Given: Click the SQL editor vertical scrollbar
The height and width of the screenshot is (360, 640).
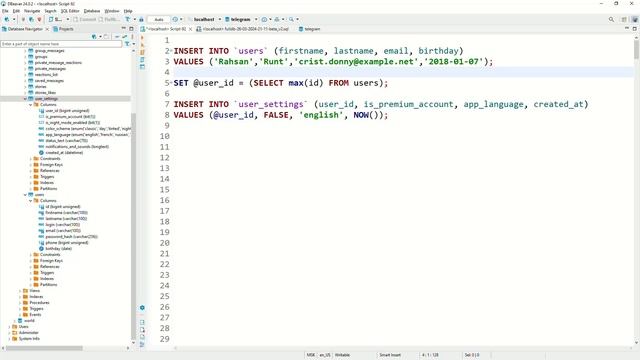Looking at the screenshot, I should click(x=636, y=49).
